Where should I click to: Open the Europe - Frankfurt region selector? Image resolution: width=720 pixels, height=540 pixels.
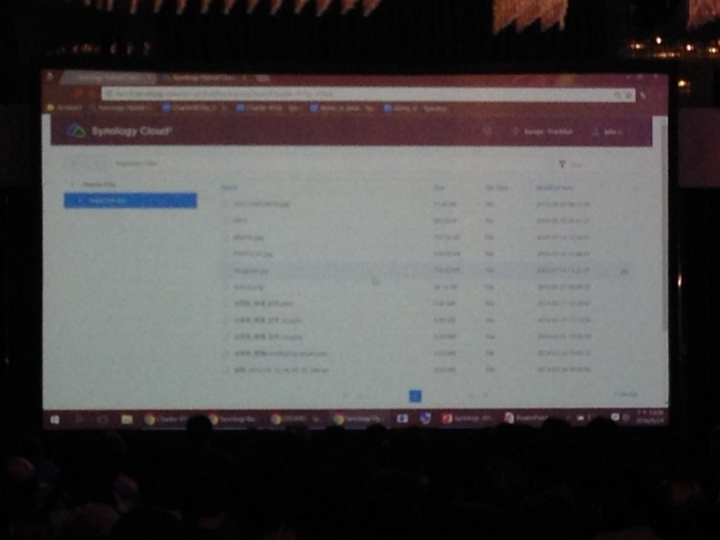(542, 132)
